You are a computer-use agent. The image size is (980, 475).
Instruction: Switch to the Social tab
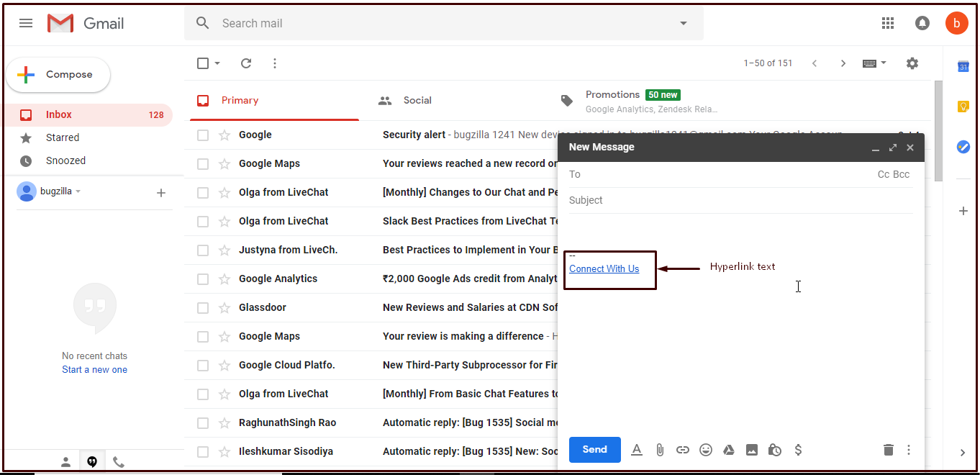coord(417,100)
